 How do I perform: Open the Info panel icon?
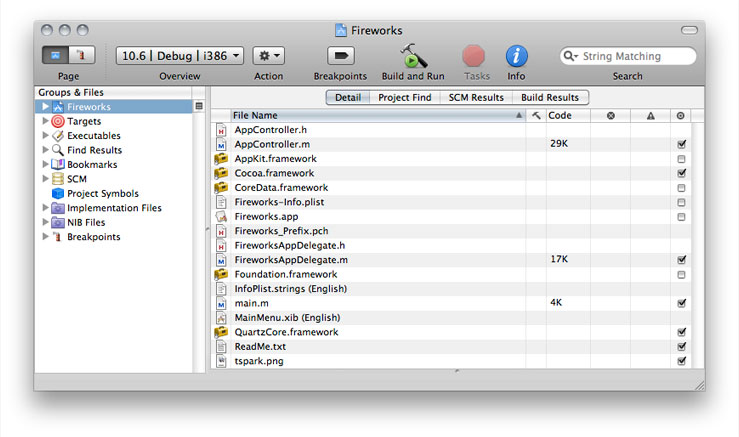516,56
